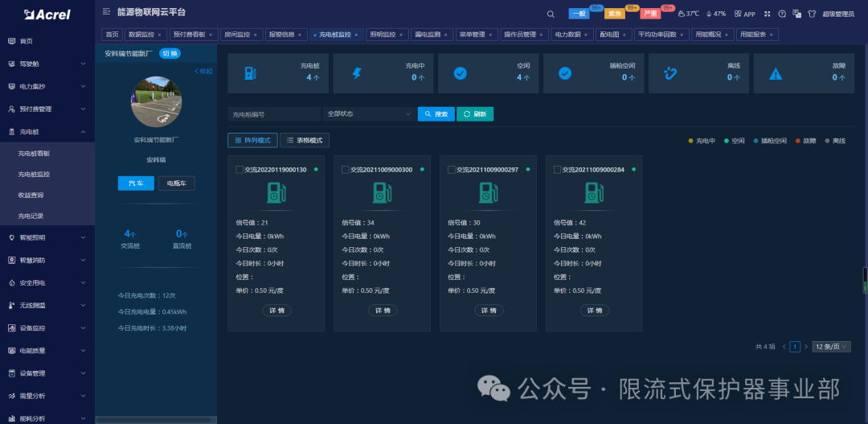Select 收益查询 in the sidebar
868x424 pixels.
tap(32, 195)
